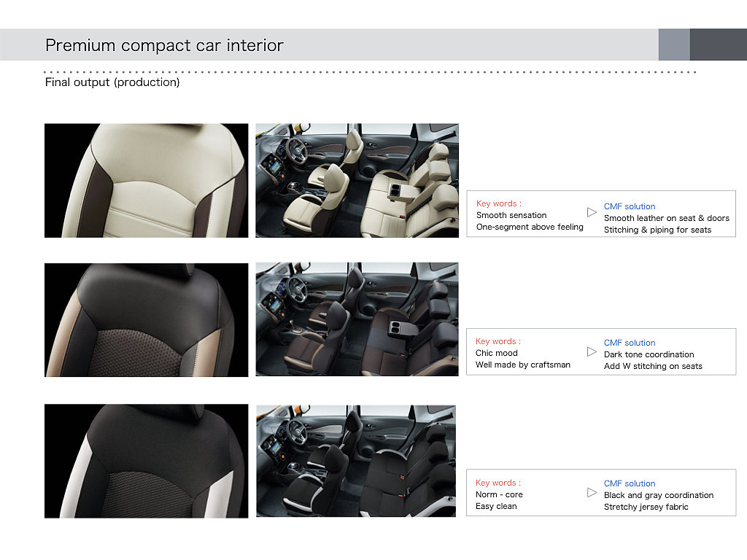Open the dark brown cabin overview image
Screen dimensions: 747x560
(x=357, y=319)
